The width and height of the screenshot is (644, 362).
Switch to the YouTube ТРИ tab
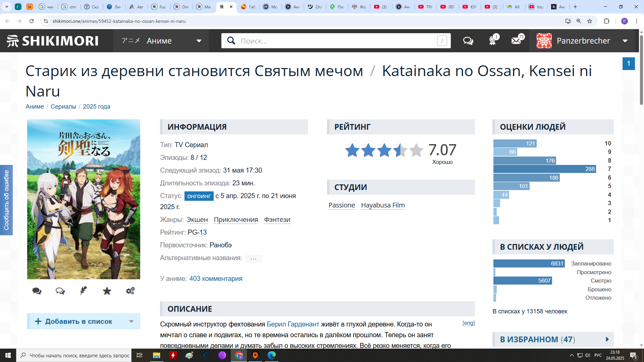[x=426, y=7]
